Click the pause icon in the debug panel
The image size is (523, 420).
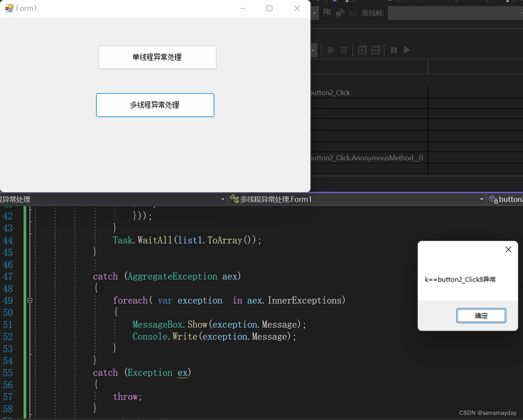394,50
